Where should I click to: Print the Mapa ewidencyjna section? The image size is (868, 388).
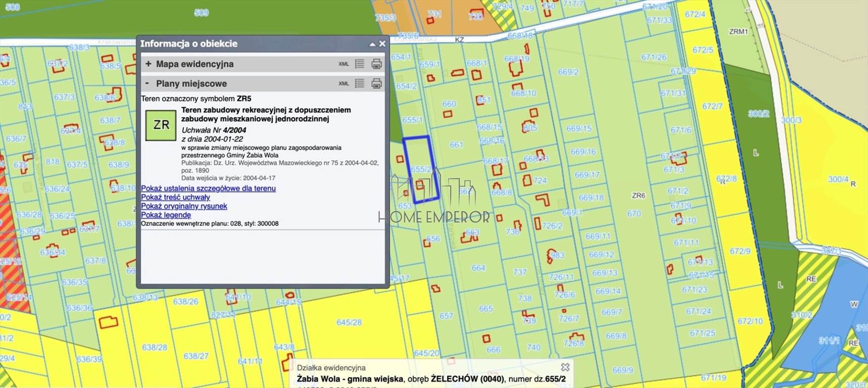(376, 64)
